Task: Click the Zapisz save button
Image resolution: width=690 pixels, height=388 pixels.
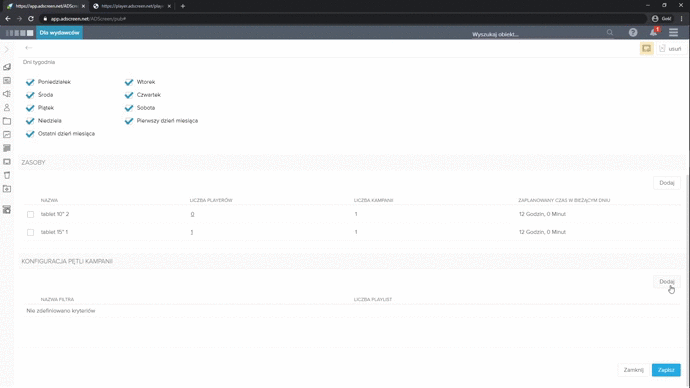Action: [x=666, y=370]
